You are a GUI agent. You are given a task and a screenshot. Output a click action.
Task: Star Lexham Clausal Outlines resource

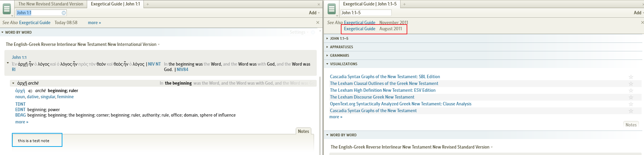tap(631, 84)
